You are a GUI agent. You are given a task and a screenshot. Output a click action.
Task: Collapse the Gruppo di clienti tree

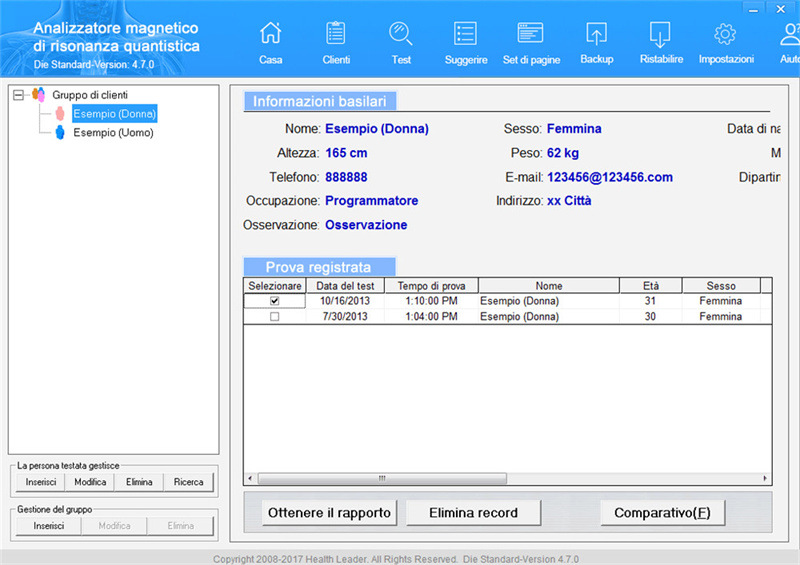(x=19, y=95)
